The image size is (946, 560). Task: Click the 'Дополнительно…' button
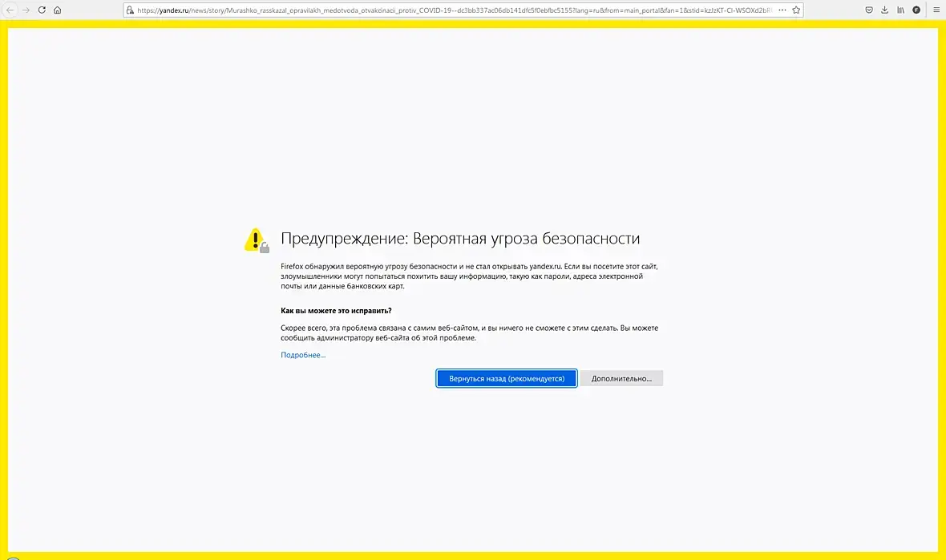point(621,379)
